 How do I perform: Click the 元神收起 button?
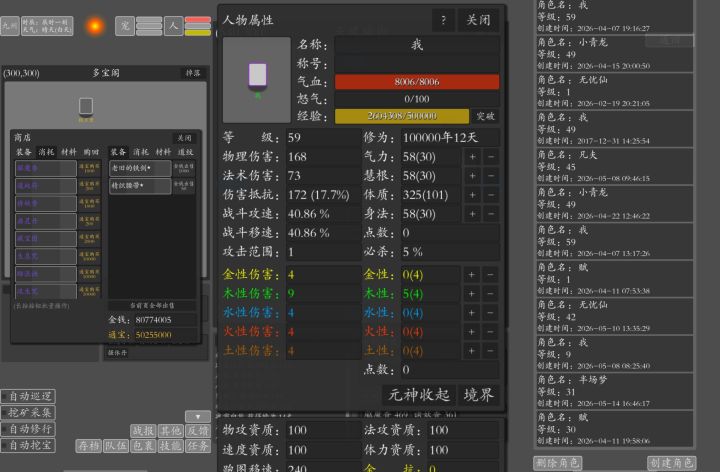click(419, 395)
